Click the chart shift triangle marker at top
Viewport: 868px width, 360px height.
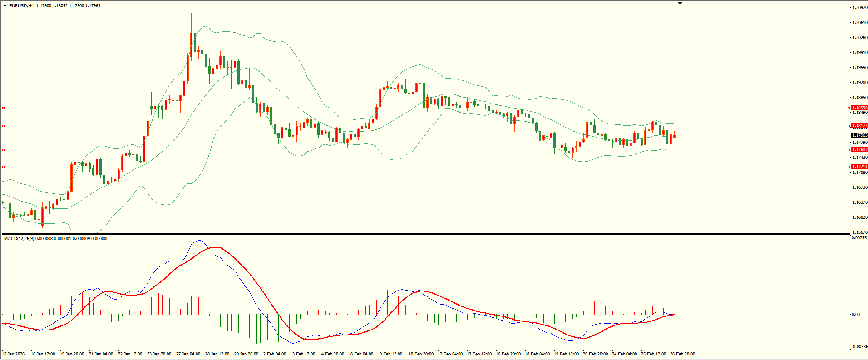click(x=680, y=3)
